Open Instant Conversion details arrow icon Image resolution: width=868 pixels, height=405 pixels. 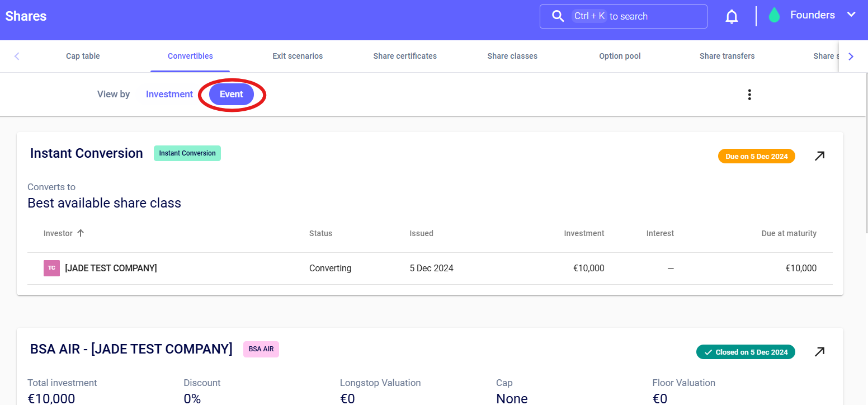pyautogui.click(x=819, y=156)
